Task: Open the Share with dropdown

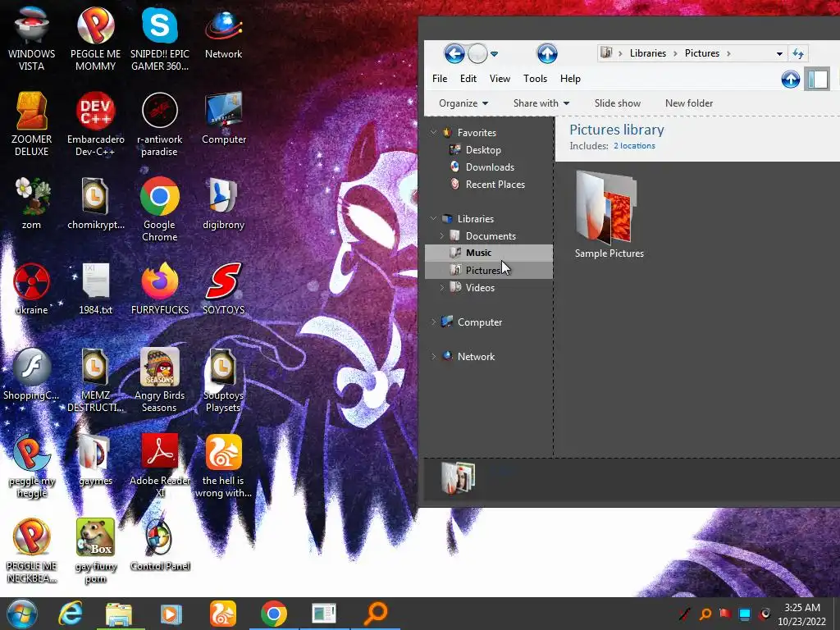Action: (541, 103)
